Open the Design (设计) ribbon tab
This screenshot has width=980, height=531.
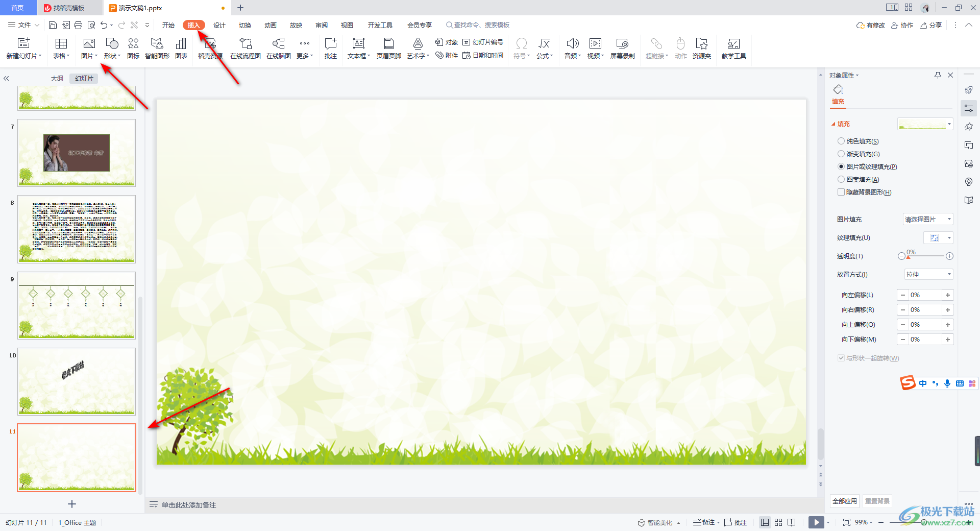(219, 25)
